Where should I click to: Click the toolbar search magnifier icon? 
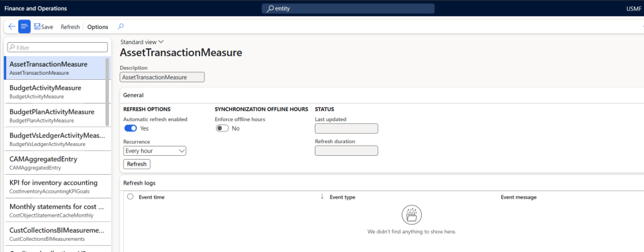tap(121, 26)
